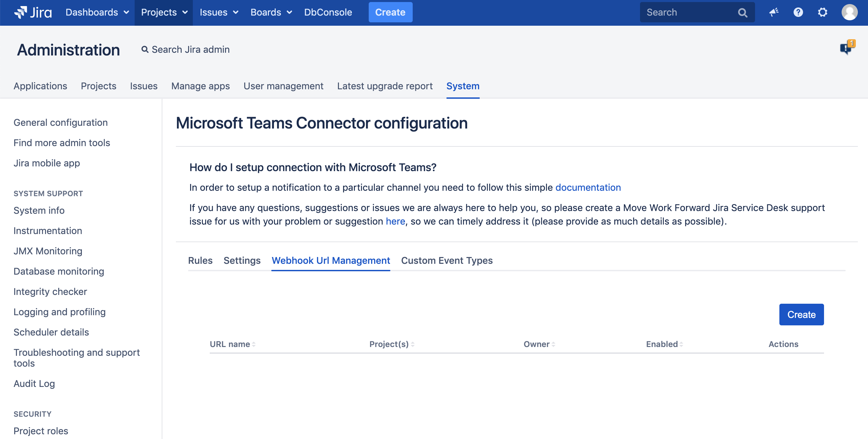Sort by URL name column arrows
The width and height of the screenshot is (868, 439).
point(253,344)
